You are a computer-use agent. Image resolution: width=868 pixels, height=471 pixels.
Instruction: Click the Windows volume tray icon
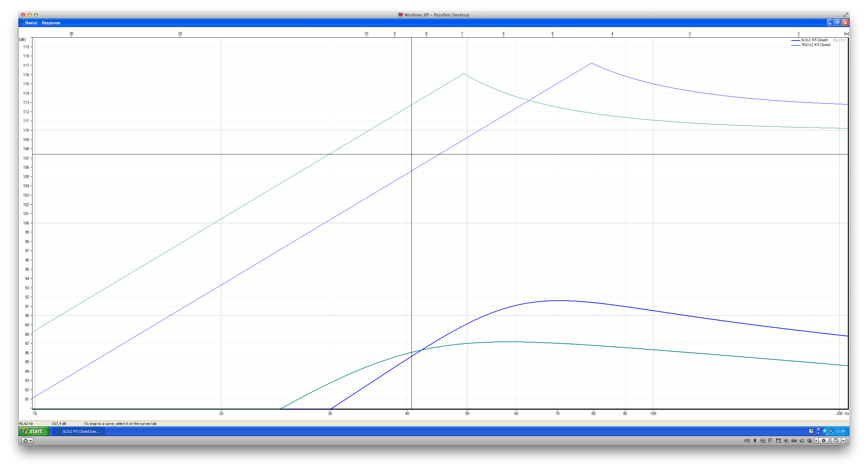[x=831, y=430]
